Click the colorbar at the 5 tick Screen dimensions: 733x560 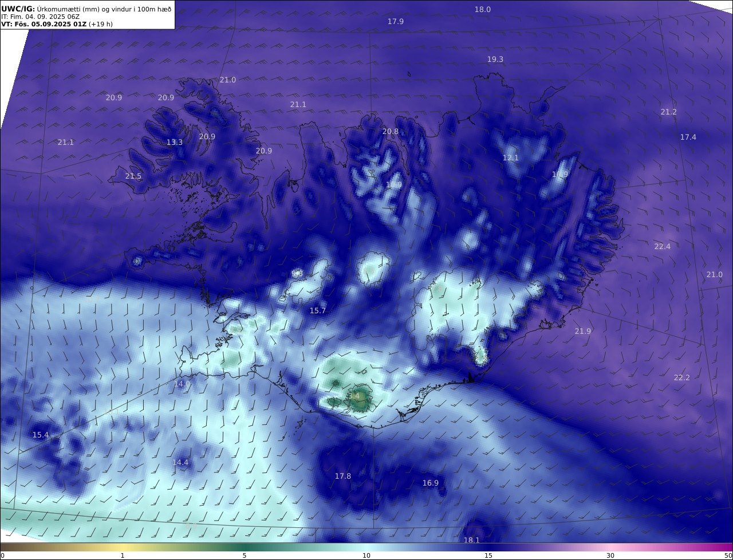[245, 547]
